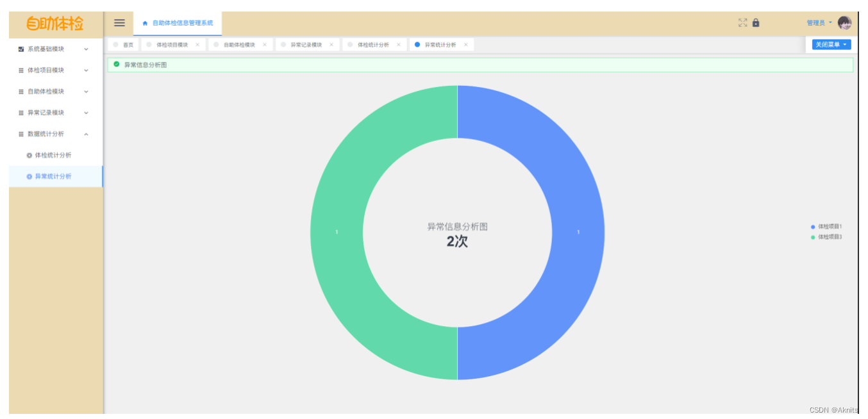The width and height of the screenshot is (868, 419).
Task: Toggle fullscreen with the expand arrows icon
Action: 742,22
